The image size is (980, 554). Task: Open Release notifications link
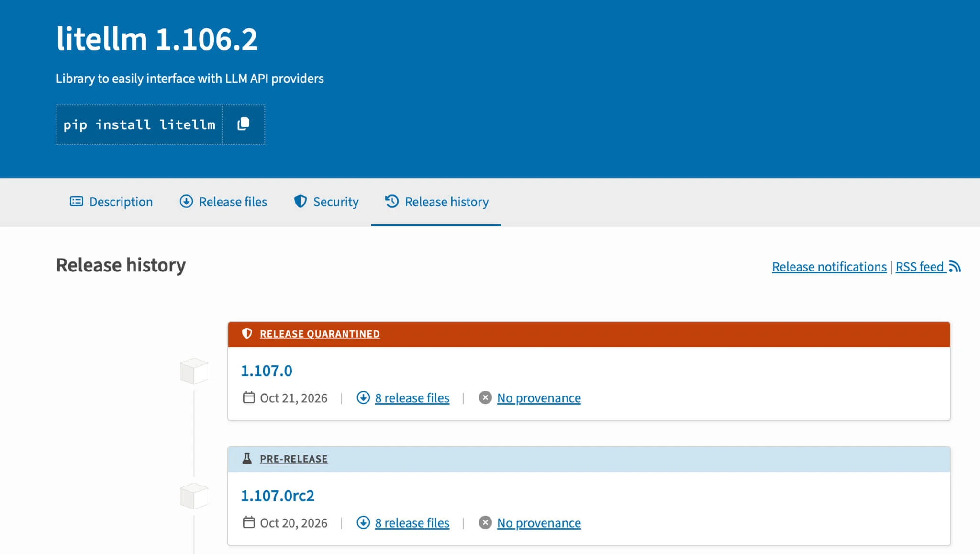829,267
